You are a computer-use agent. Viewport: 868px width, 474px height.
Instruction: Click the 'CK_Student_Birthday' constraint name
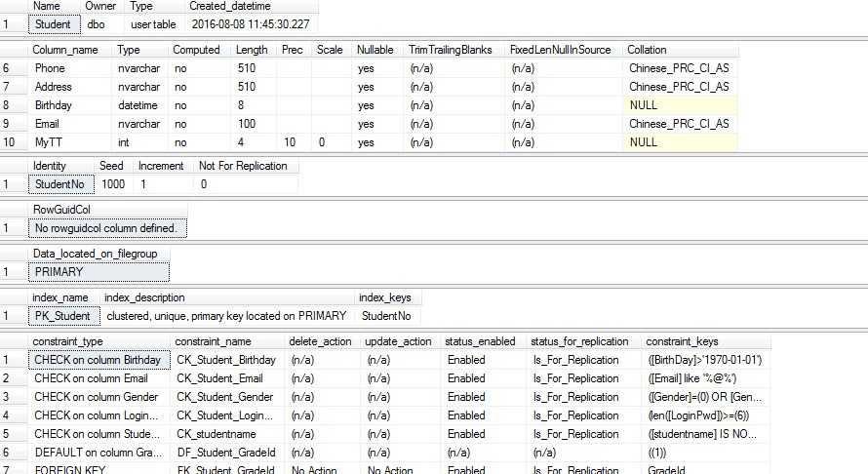[x=226, y=360]
